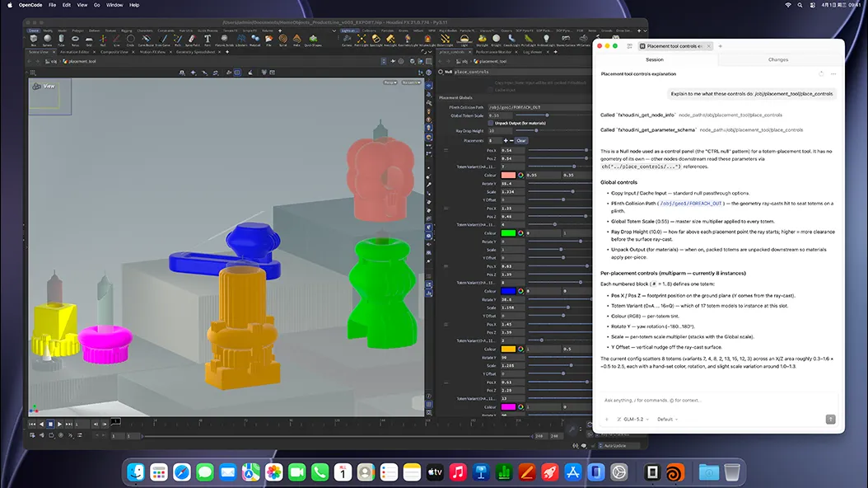Select the Sky Light shelf tool
868x488 pixels.
pyautogui.click(x=482, y=41)
